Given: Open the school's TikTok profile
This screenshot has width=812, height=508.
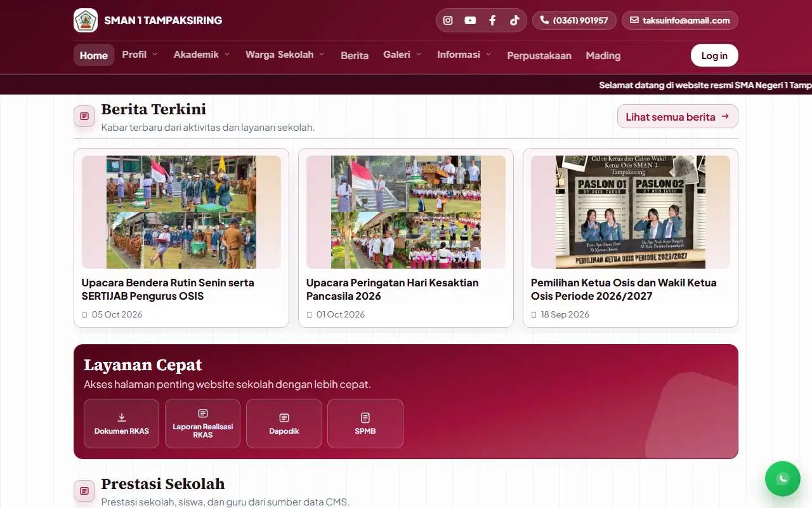Looking at the screenshot, I should coord(514,20).
